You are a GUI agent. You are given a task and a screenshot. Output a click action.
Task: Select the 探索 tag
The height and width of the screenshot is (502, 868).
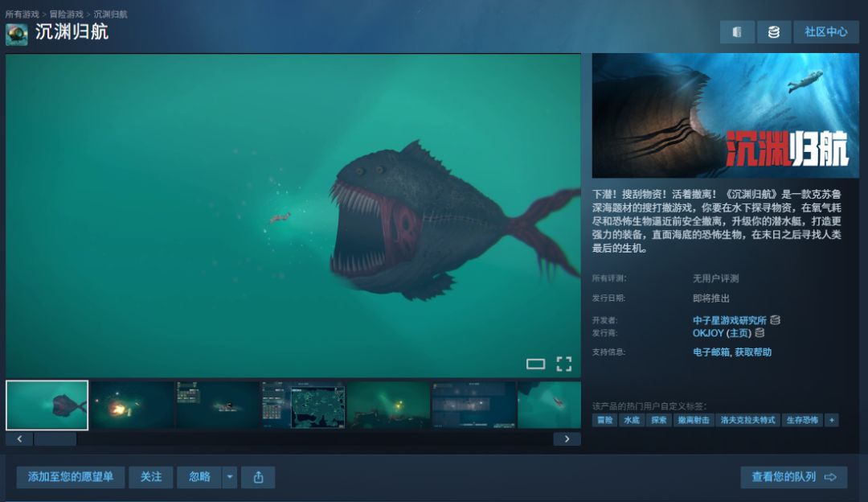659,420
